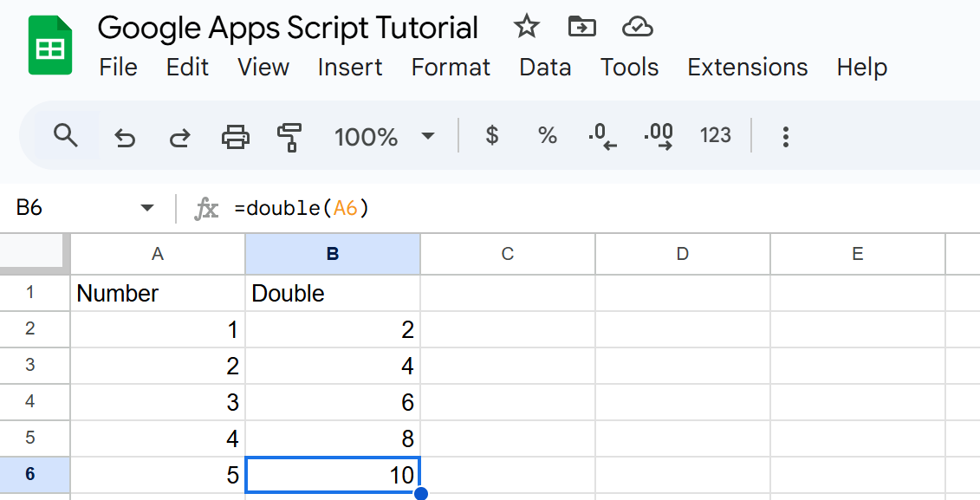Redo the last action
Viewport: 980px width, 500px height.
[x=179, y=136]
